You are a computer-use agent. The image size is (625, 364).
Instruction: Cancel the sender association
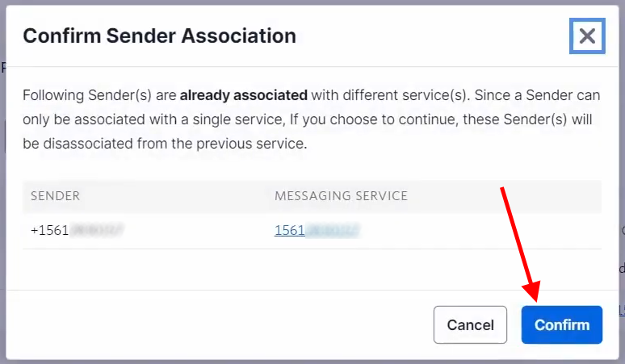(x=470, y=325)
